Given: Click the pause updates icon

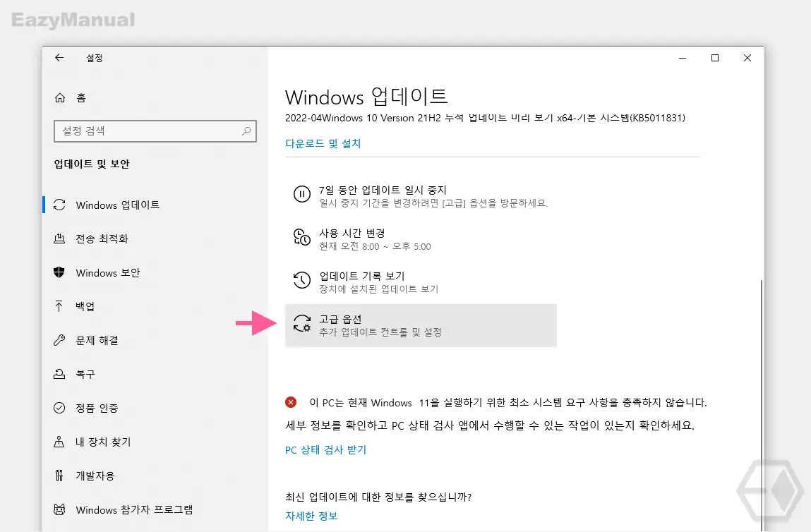Looking at the screenshot, I should tap(302, 195).
